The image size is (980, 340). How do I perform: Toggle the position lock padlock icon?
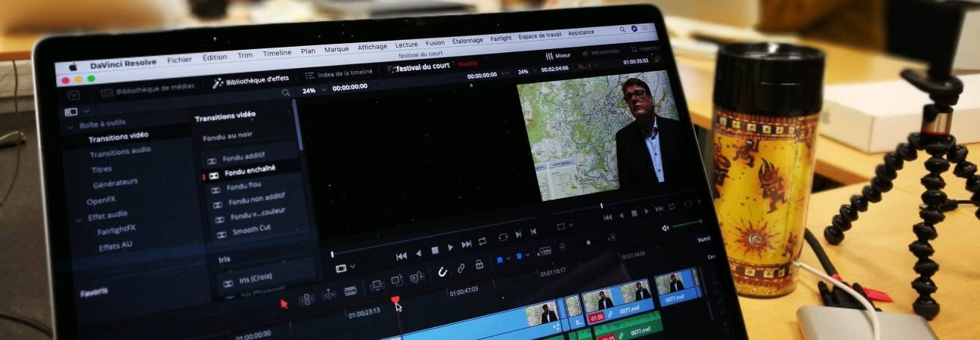pyautogui.click(x=479, y=264)
